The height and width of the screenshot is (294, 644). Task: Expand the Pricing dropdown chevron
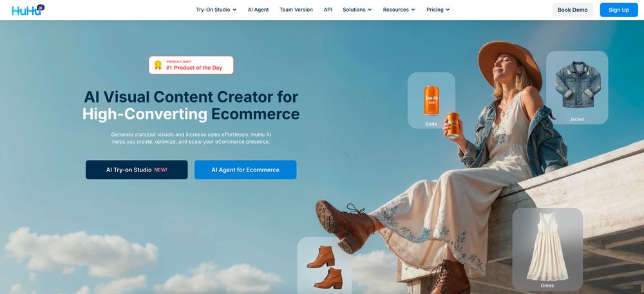point(448,10)
